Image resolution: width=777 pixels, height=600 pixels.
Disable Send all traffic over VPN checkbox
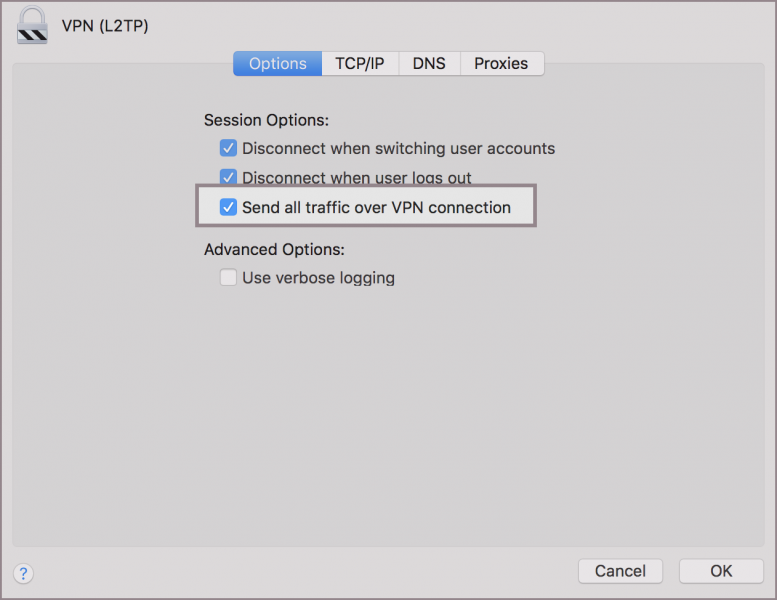click(229, 208)
